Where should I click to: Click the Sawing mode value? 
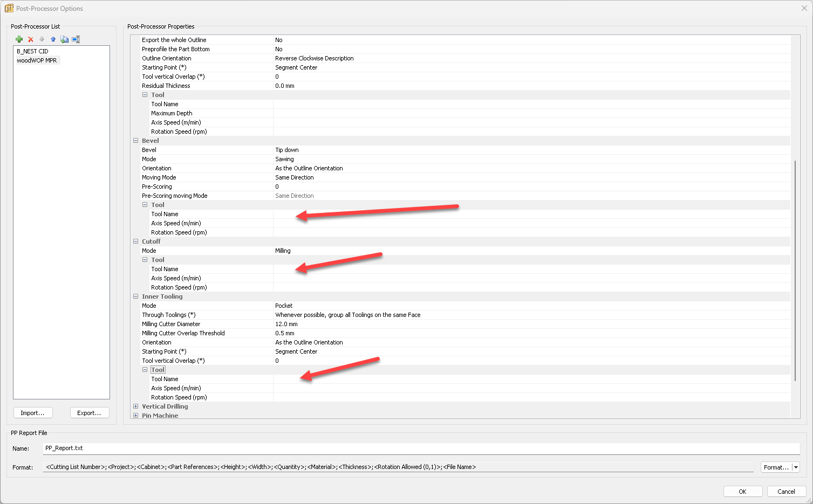click(x=284, y=159)
